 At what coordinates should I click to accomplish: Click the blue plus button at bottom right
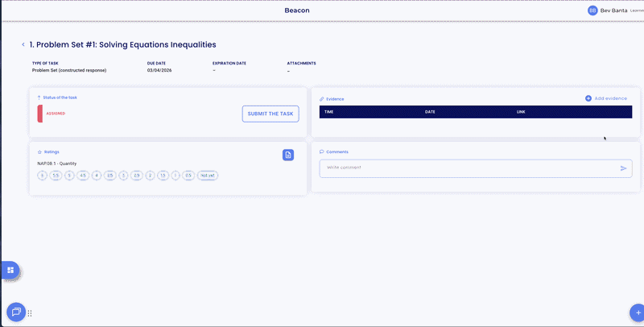click(637, 313)
